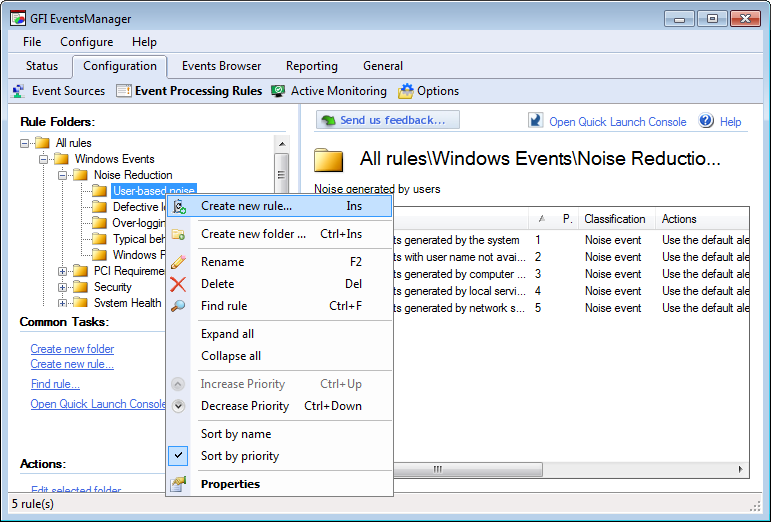Click Open Quick Launch Console link in Common Tasks

coord(98,404)
